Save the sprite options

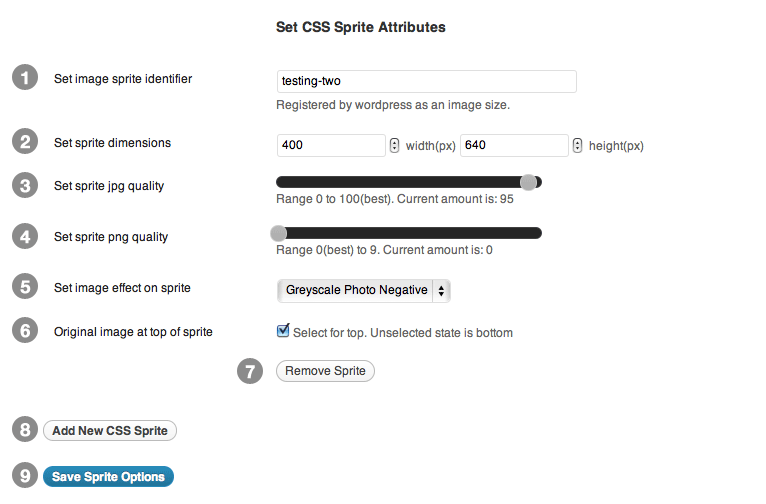coord(108,477)
